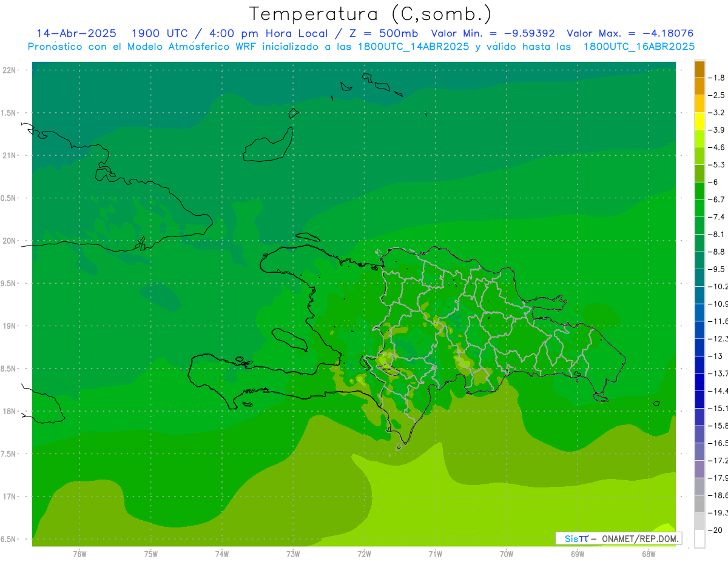Click the "-5.3" legend value

pyautogui.click(x=716, y=164)
